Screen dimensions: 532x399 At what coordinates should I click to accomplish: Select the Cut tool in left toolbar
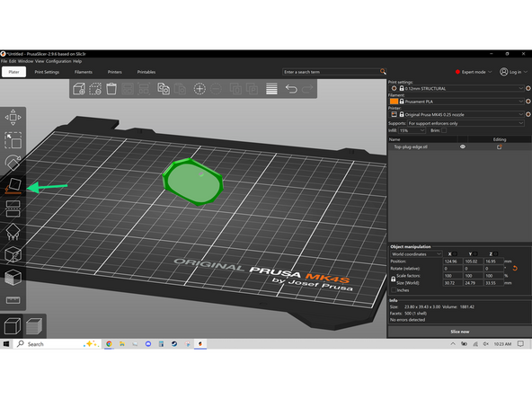13,208
